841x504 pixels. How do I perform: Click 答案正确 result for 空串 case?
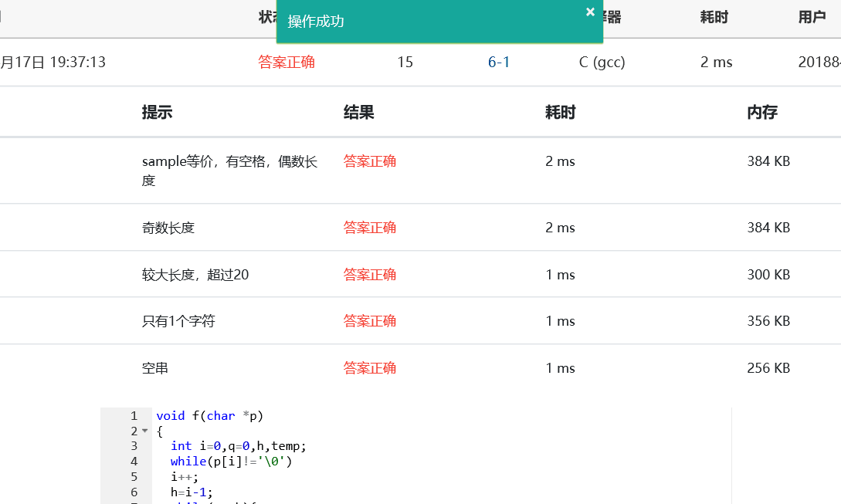[370, 368]
